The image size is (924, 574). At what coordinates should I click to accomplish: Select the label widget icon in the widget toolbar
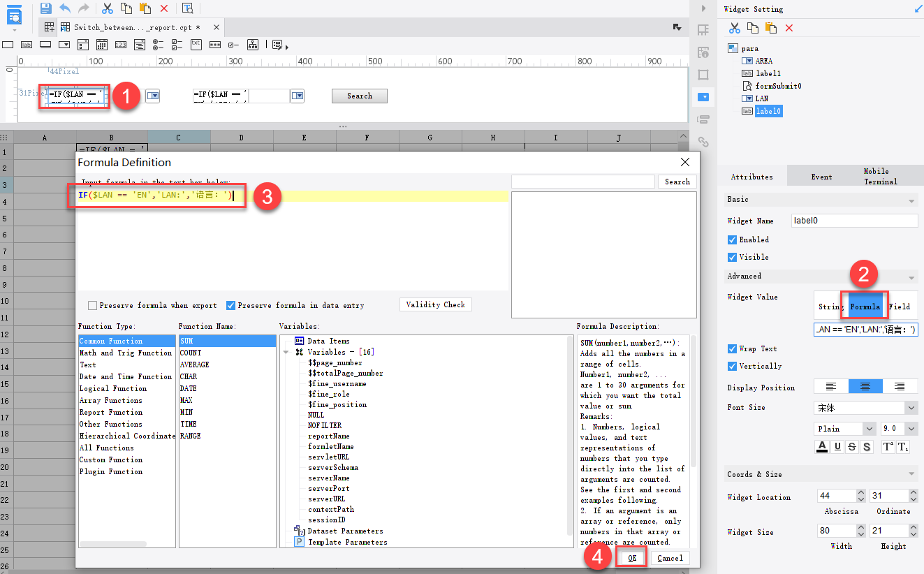26,44
